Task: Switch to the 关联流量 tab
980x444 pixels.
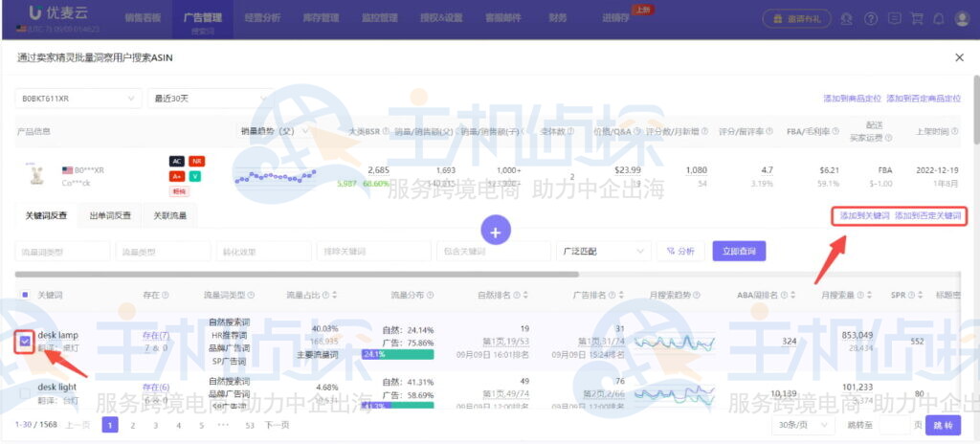Action: pos(170,215)
